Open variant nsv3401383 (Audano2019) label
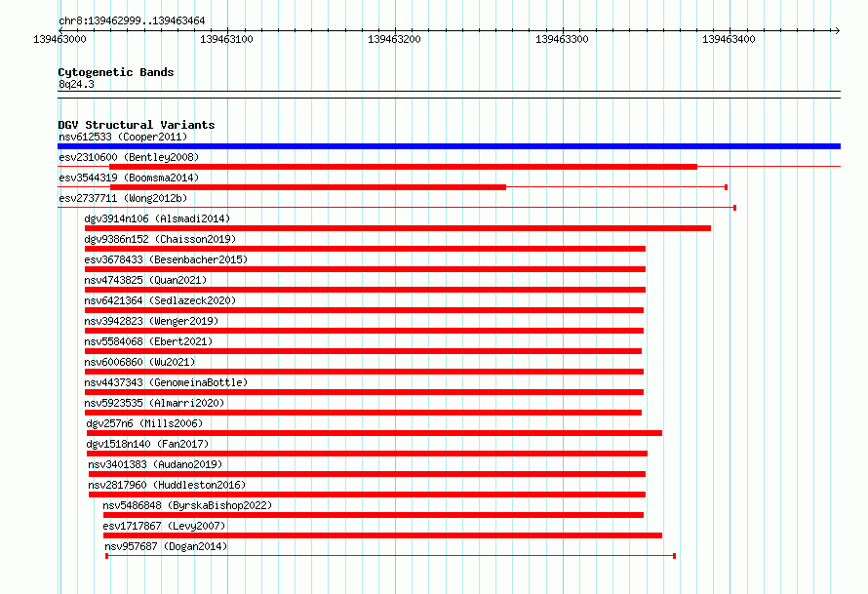The image size is (868, 594). 155,464
